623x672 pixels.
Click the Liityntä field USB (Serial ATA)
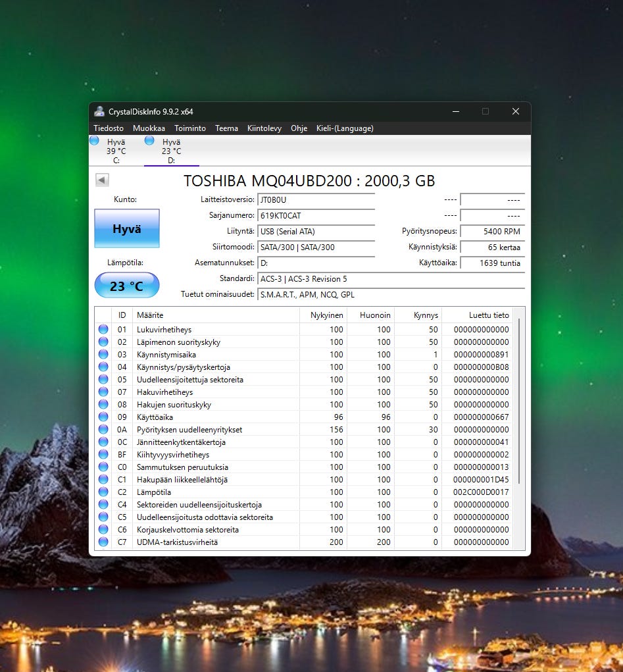pyautogui.click(x=316, y=232)
